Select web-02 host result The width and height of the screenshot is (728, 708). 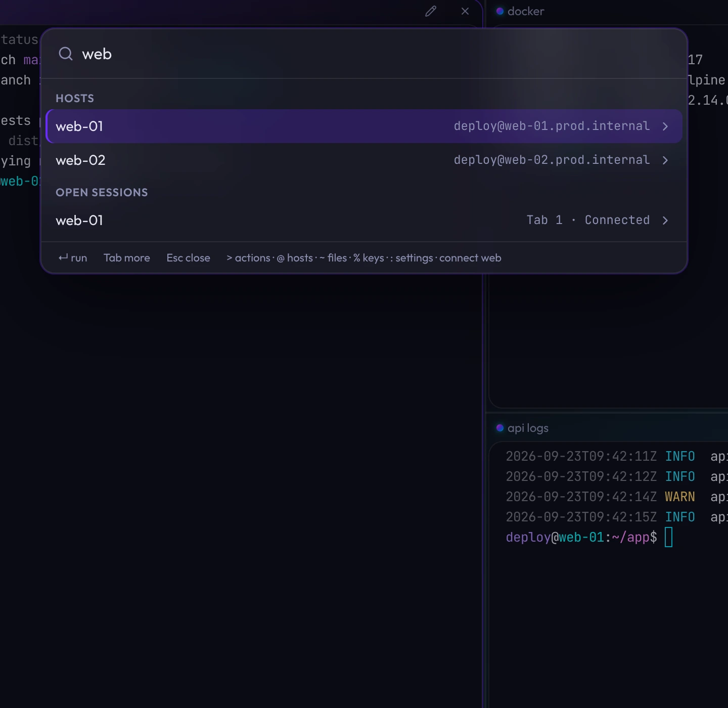point(364,160)
